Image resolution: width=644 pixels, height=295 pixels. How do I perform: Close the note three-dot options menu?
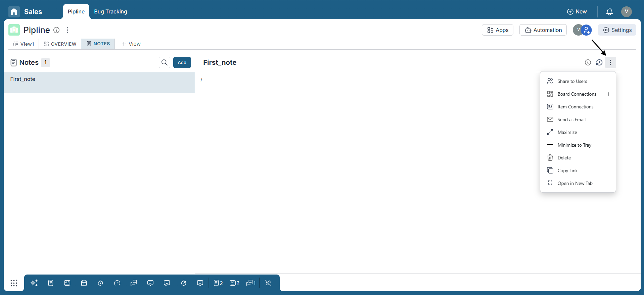click(610, 62)
